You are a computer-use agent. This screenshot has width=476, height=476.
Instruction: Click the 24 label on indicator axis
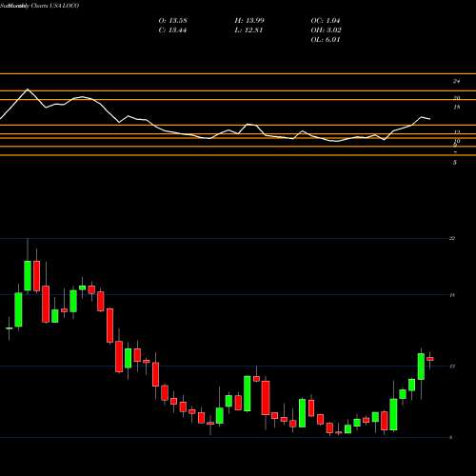pyautogui.click(x=456, y=81)
